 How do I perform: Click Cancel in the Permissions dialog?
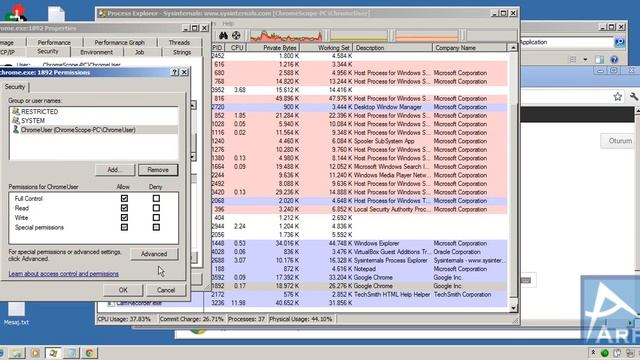tap(166, 290)
